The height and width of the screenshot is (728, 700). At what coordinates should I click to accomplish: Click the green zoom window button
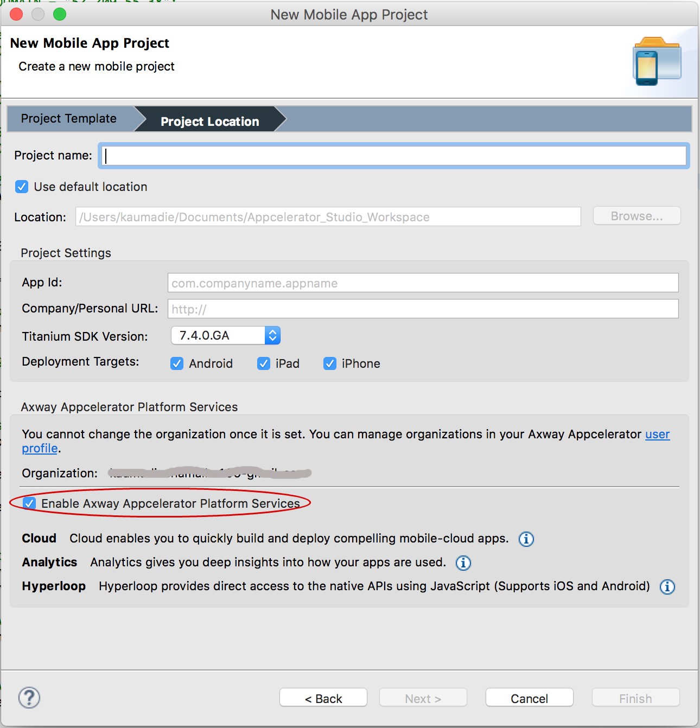click(x=60, y=15)
